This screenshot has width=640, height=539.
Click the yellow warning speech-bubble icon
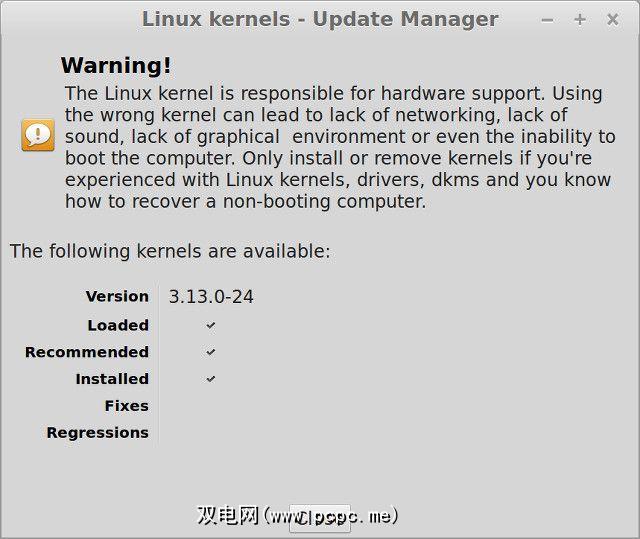click(x=38, y=134)
